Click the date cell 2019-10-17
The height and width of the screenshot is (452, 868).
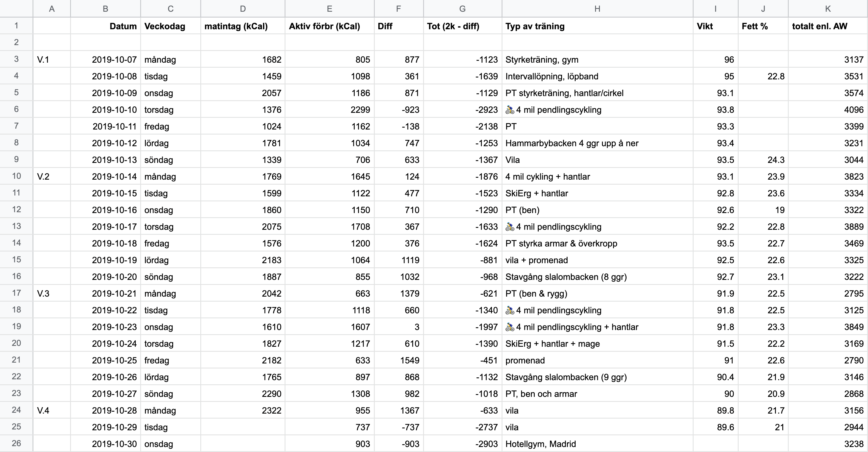pyautogui.click(x=105, y=227)
